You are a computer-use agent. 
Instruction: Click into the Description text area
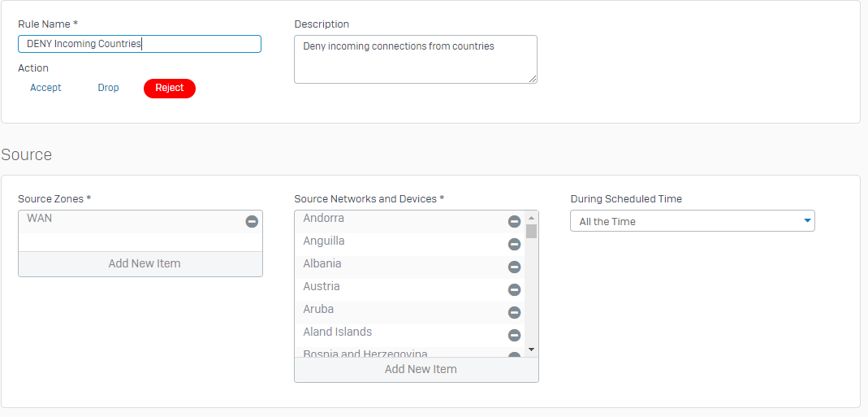[x=416, y=59]
